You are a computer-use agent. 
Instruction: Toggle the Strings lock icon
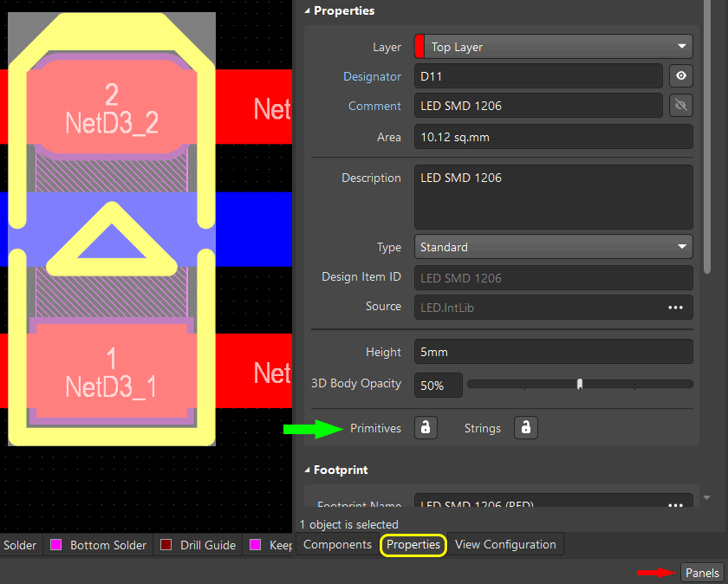(x=525, y=428)
